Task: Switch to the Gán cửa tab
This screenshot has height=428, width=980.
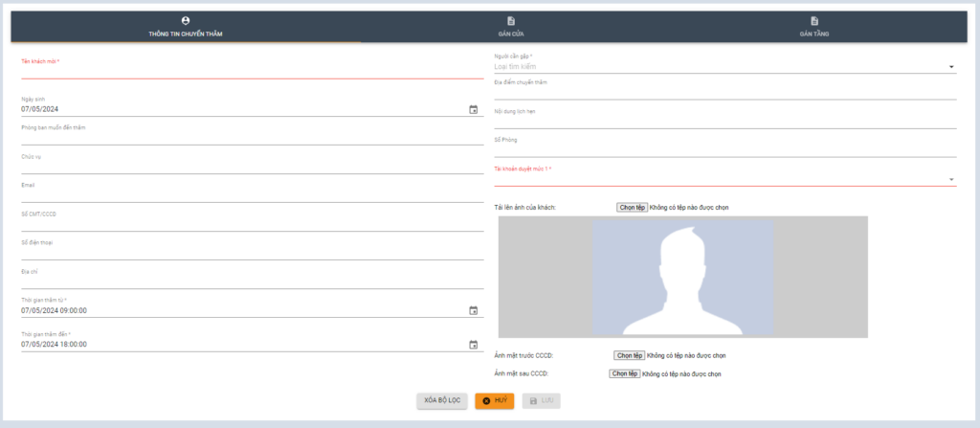Action: pos(511,27)
